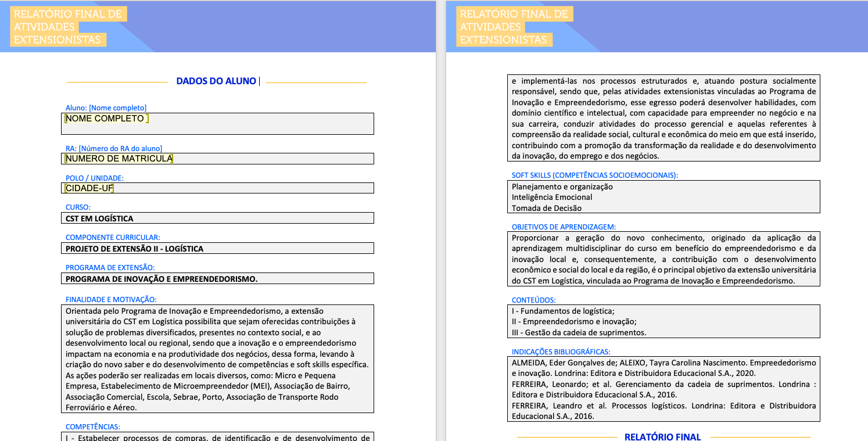Click the 'Inteligência Emocional' line

(x=552, y=197)
